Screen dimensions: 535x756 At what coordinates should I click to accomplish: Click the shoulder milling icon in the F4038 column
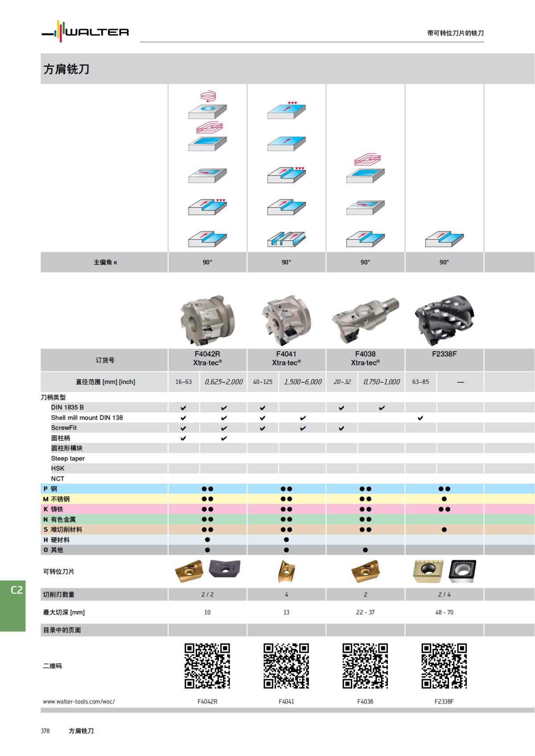coord(365,239)
